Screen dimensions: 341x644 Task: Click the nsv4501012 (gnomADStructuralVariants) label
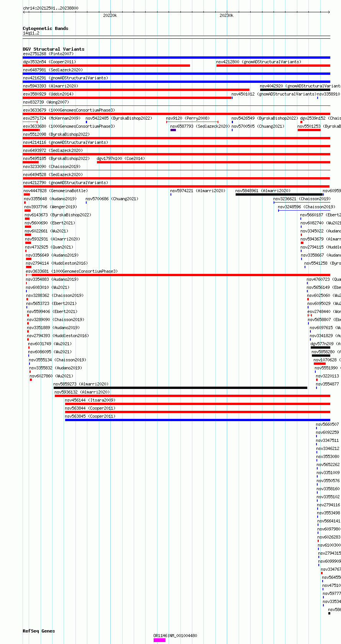click(x=274, y=94)
